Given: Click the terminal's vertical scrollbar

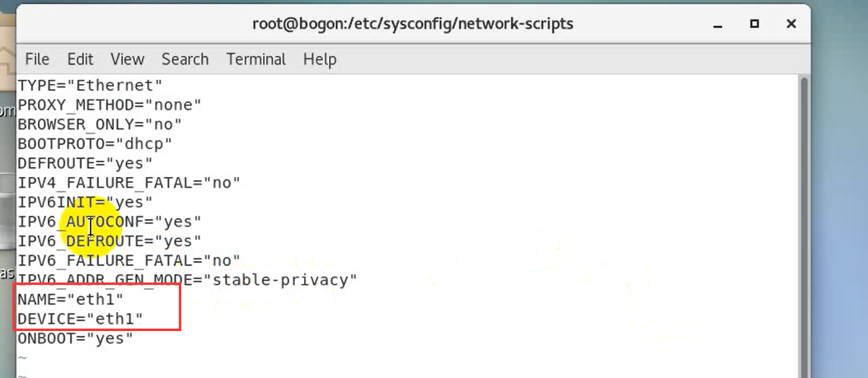Looking at the screenshot, I should tap(803, 222).
